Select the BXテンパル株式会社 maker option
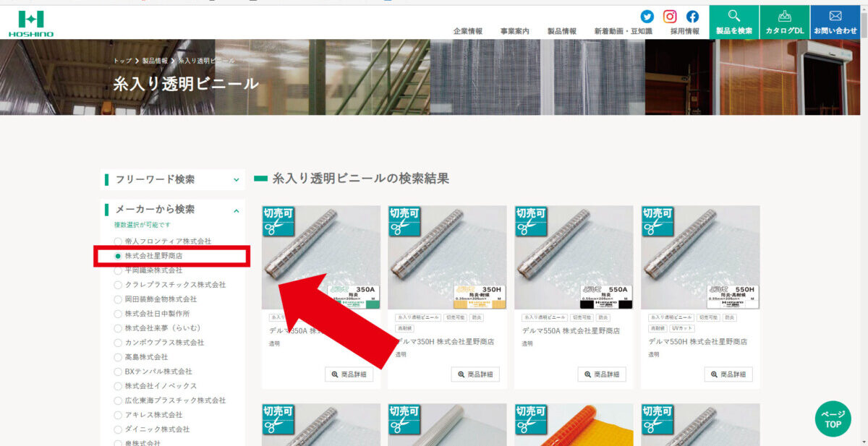 click(153, 371)
